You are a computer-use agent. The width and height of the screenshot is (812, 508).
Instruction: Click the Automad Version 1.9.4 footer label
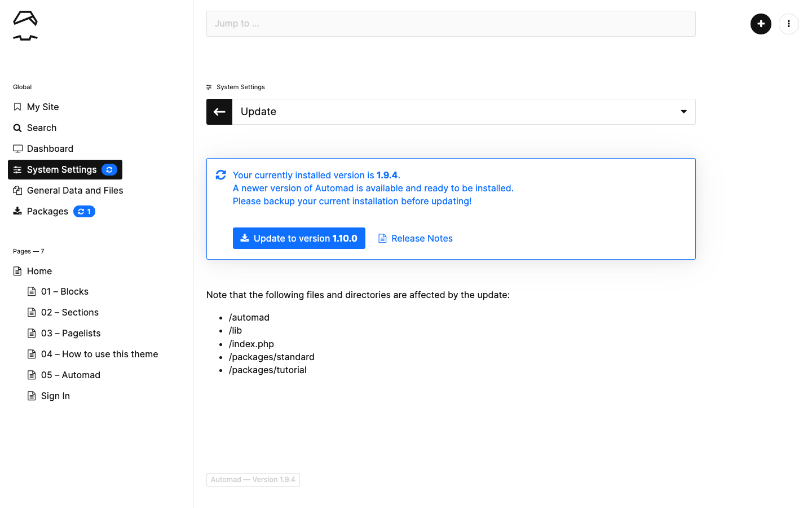pos(253,480)
